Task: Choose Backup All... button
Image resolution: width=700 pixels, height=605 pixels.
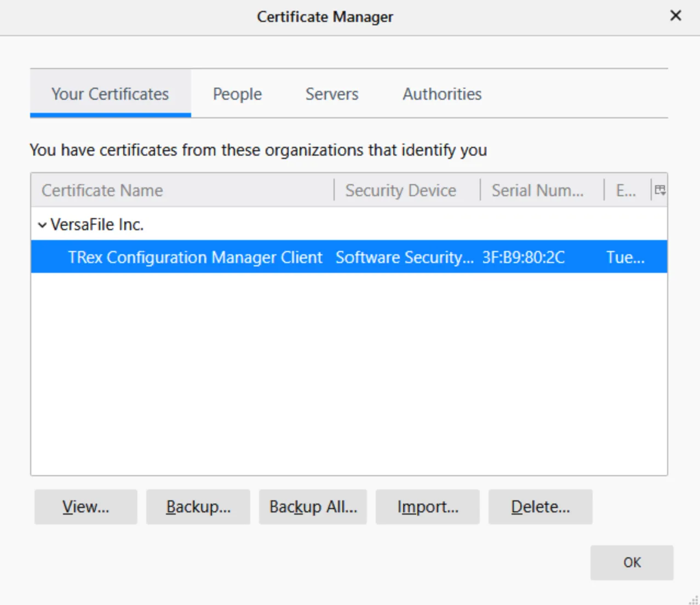Action: coord(313,507)
